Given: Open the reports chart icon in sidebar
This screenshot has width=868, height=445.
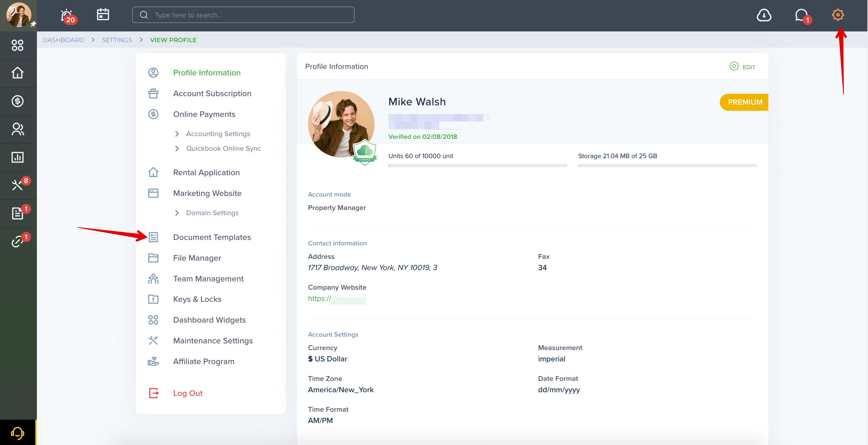Looking at the screenshot, I should click(17, 157).
